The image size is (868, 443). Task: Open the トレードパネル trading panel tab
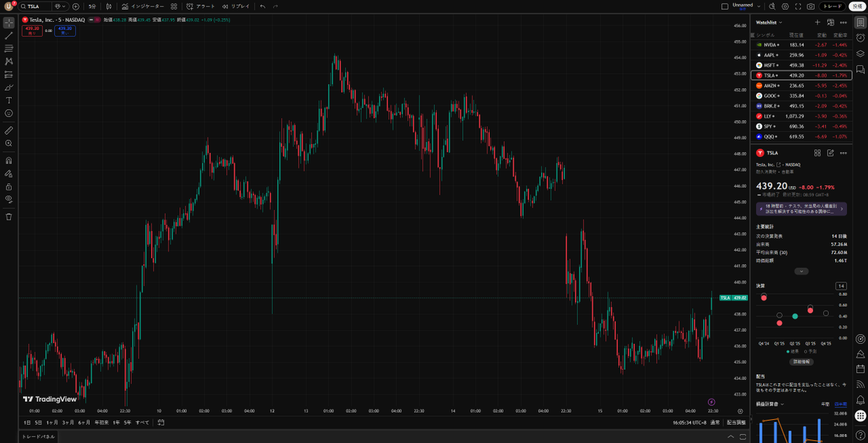click(x=38, y=436)
